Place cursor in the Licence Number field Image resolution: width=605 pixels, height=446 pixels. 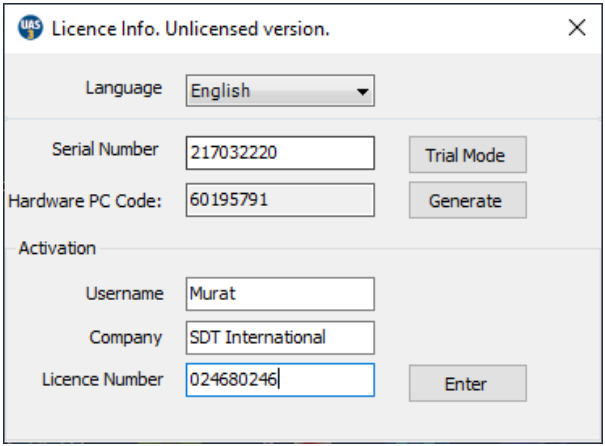tap(280, 380)
